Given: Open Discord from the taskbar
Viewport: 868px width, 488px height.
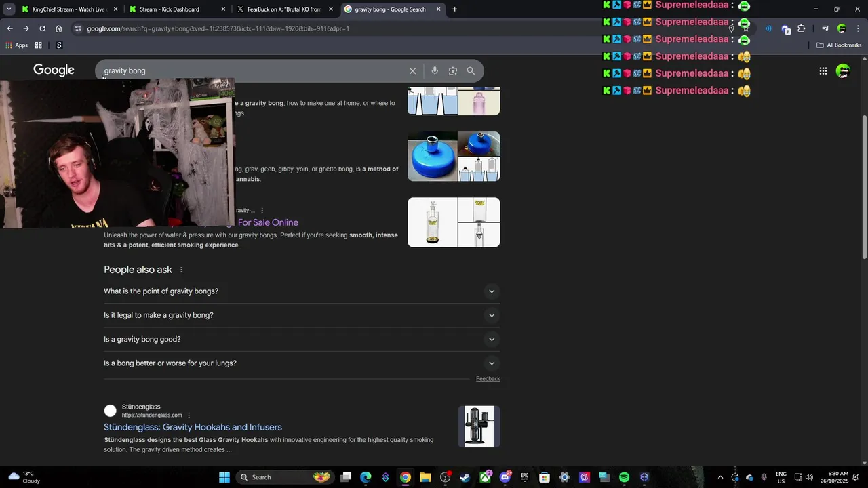Looking at the screenshot, I should click(505, 477).
